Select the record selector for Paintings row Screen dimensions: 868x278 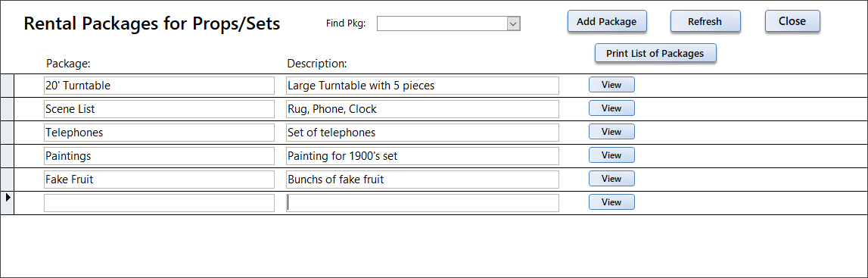(x=7, y=155)
